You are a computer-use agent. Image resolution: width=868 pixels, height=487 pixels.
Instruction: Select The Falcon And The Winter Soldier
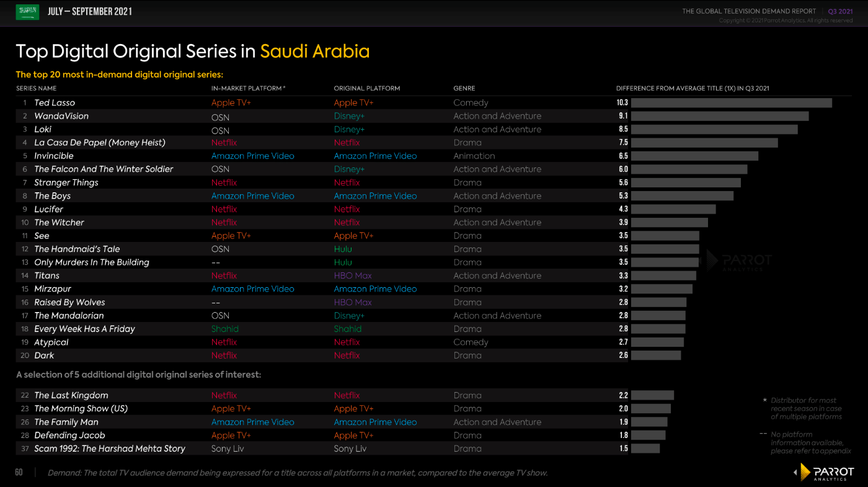pos(104,169)
